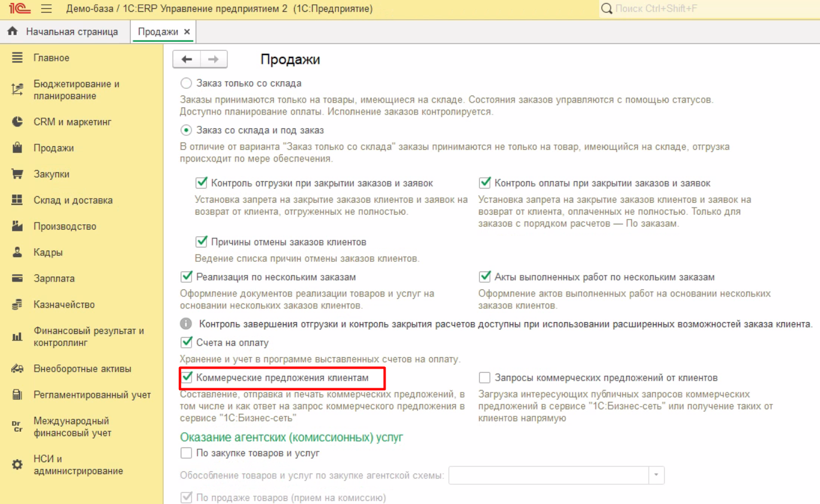Image resolution: width=820 pixels, height=504 pixels.
Task: Click the Склад и доставка grid icon
Action: [x=17, y=200]
